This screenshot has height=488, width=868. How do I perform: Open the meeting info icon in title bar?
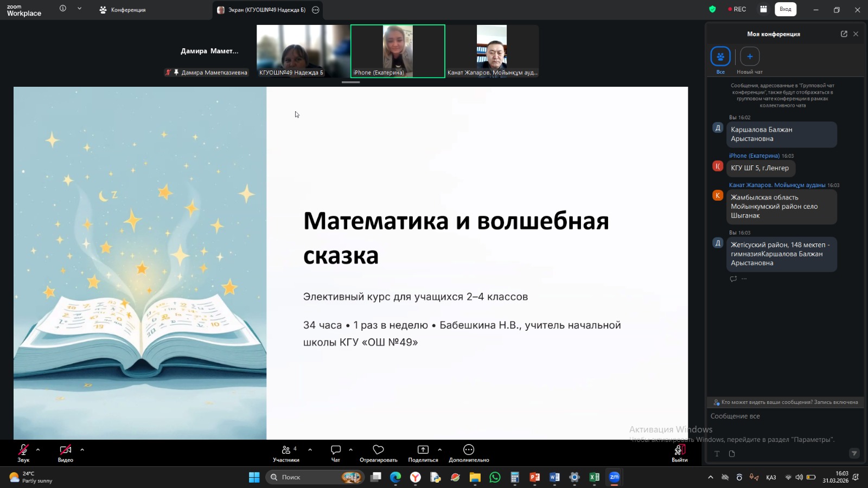tap(63, 9)
